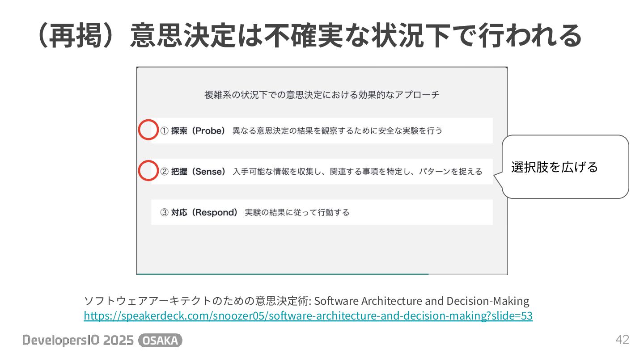This screenshot has width=644, height=362.
Task: Click the OSAKA badge in footer
Action: 161,341
